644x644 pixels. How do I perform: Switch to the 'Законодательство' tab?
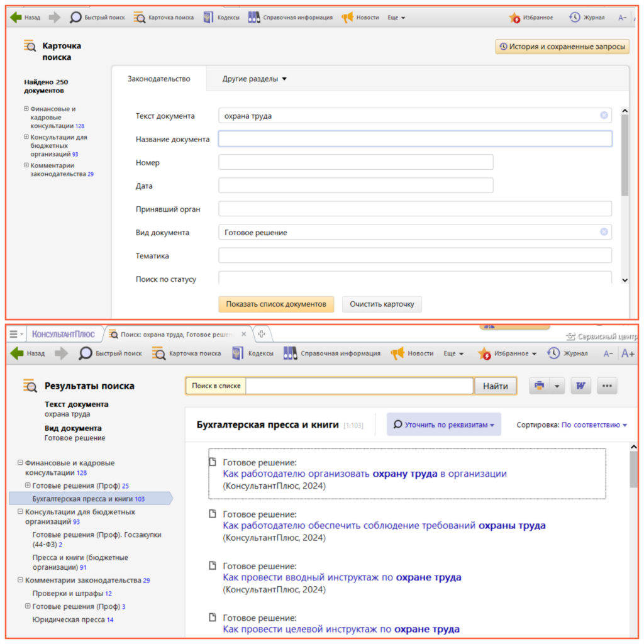[x=158, y=79]
